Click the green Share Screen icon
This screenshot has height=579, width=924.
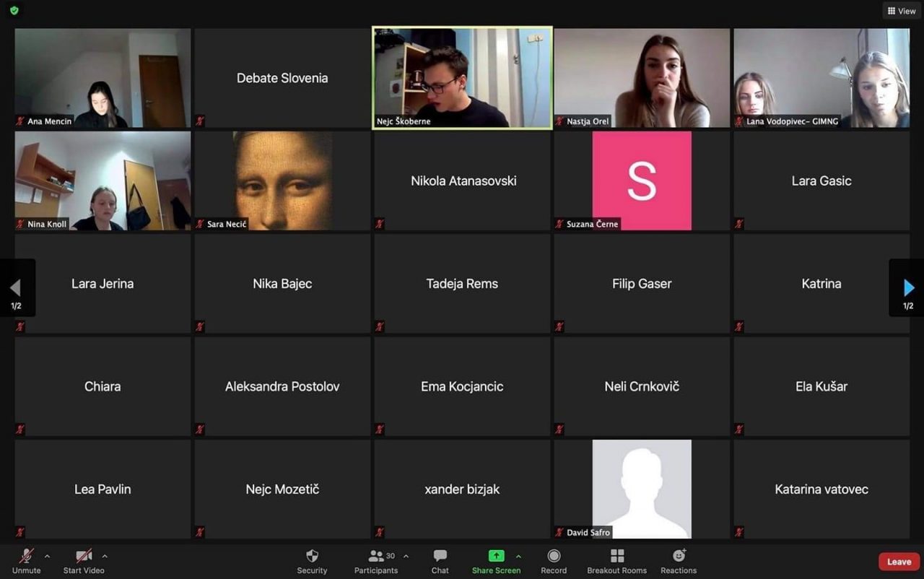496,555
